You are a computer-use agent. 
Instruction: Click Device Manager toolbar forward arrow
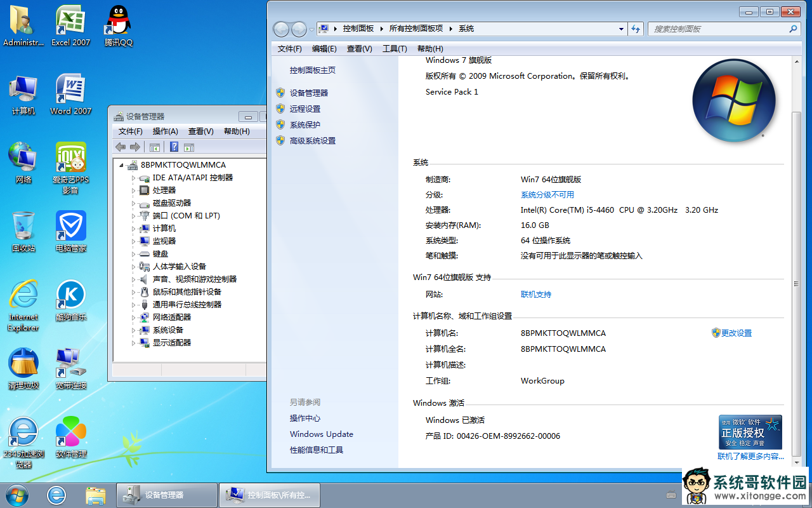click(x=134, y=147)
